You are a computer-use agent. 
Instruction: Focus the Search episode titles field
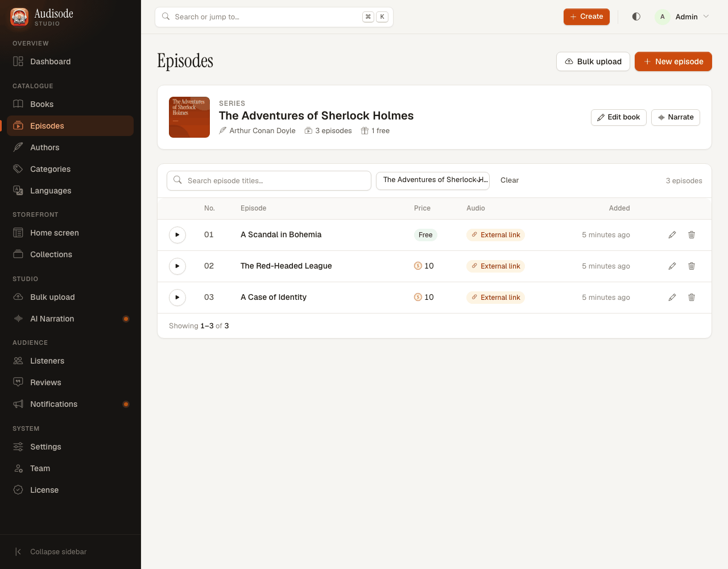click(269, 180)
